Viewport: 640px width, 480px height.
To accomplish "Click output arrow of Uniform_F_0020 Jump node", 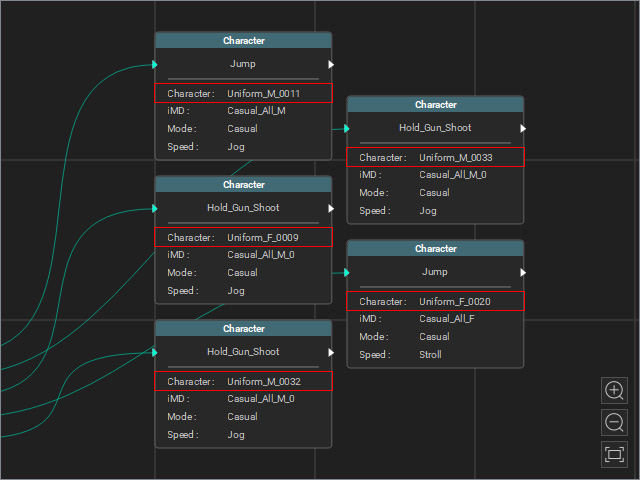I will 523,272.
